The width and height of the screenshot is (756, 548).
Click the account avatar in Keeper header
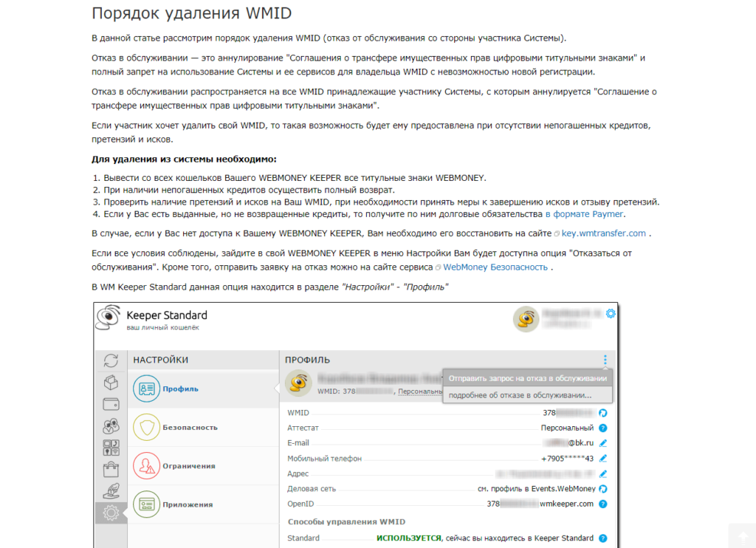pyautogui.click(x=526, y=319)
